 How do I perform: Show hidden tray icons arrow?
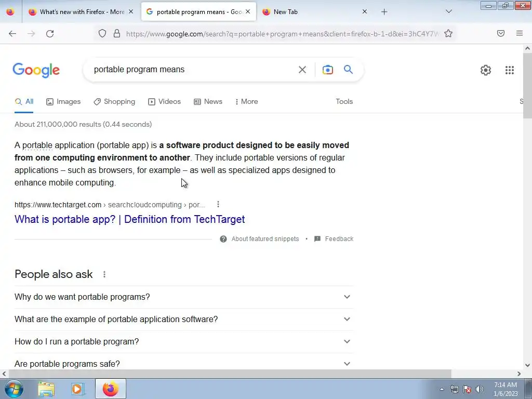tap(442, 389)
